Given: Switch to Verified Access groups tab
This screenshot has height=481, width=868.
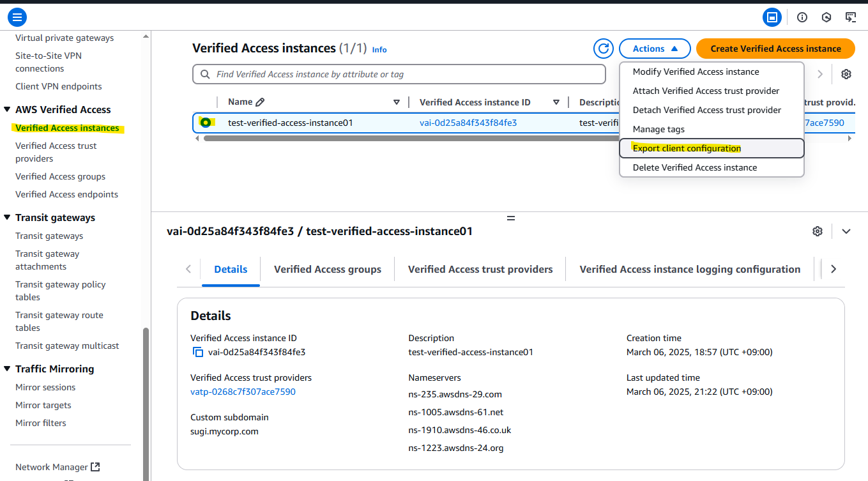Looking at the screenshot, I should tap(328, 269).
